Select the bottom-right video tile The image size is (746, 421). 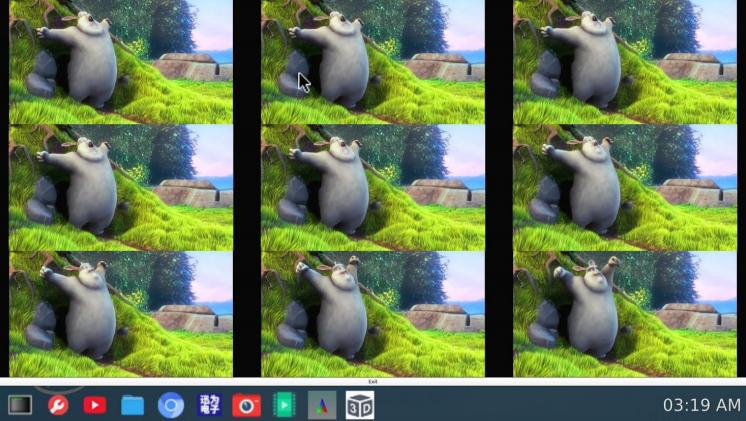pos(625,314)
